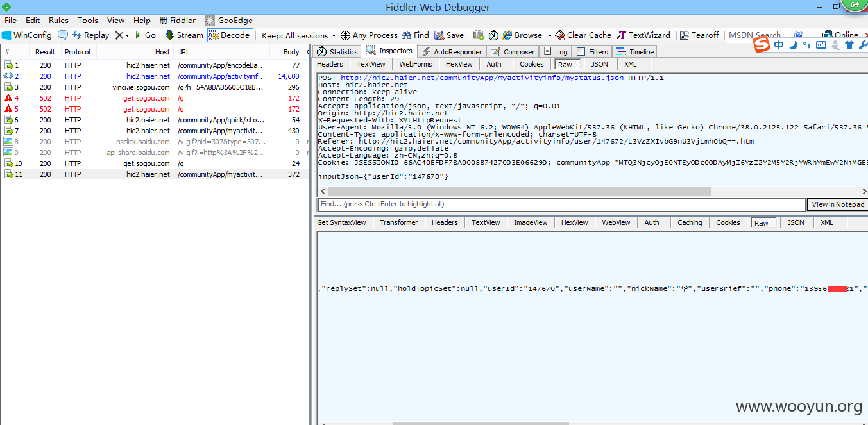Image resolution: width=868 pixels, height=425 pixels.
Task: Switch to the Statistics tab
Action: pos(338,52)
